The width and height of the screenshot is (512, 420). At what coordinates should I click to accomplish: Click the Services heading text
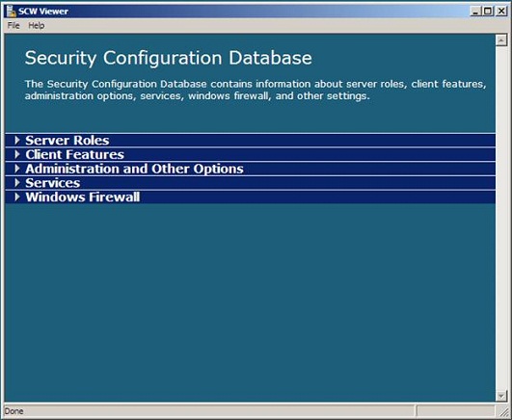53,183
